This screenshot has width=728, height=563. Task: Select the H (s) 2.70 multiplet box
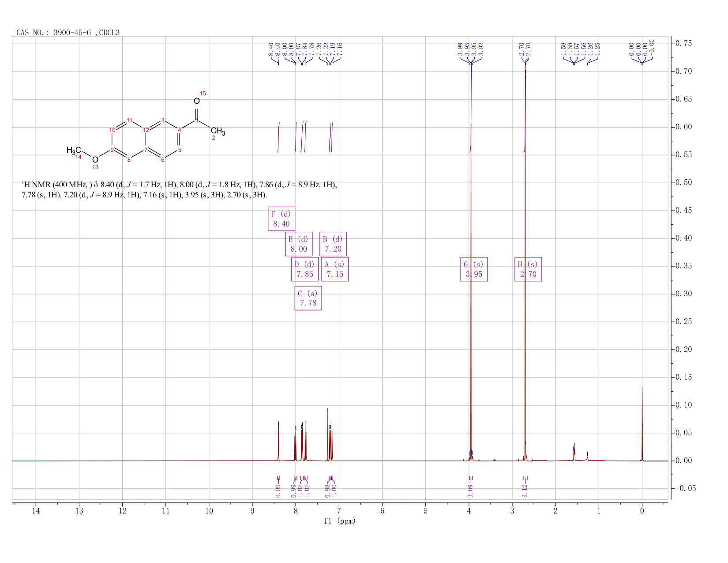tap(528, 269)
